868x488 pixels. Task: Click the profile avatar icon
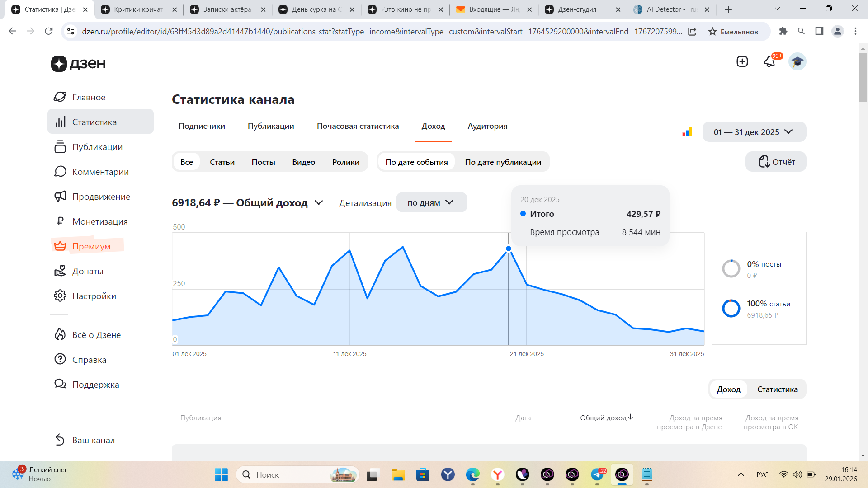click(797, 61)
